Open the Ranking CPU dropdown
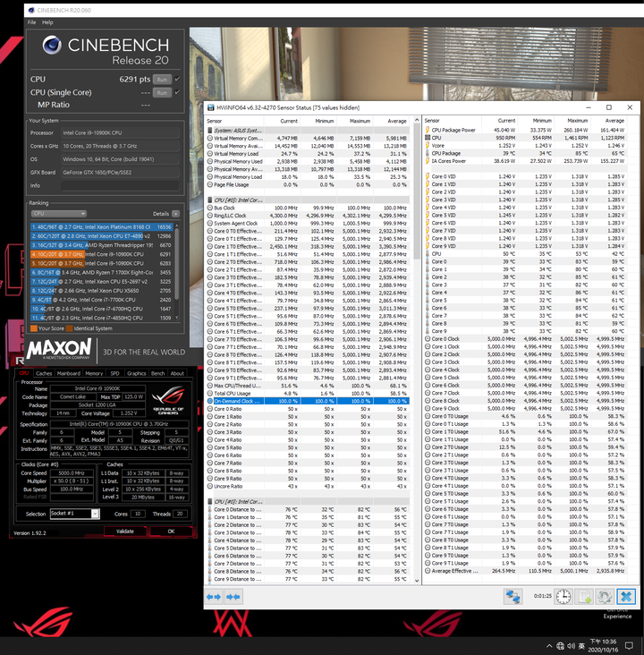The height and width of the screenshot is (655, 644). (58, 214)
